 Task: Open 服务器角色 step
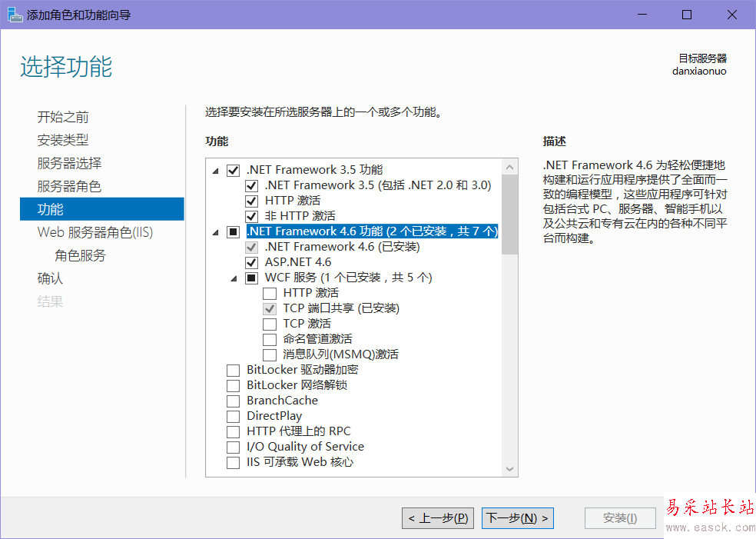(69, 186)
